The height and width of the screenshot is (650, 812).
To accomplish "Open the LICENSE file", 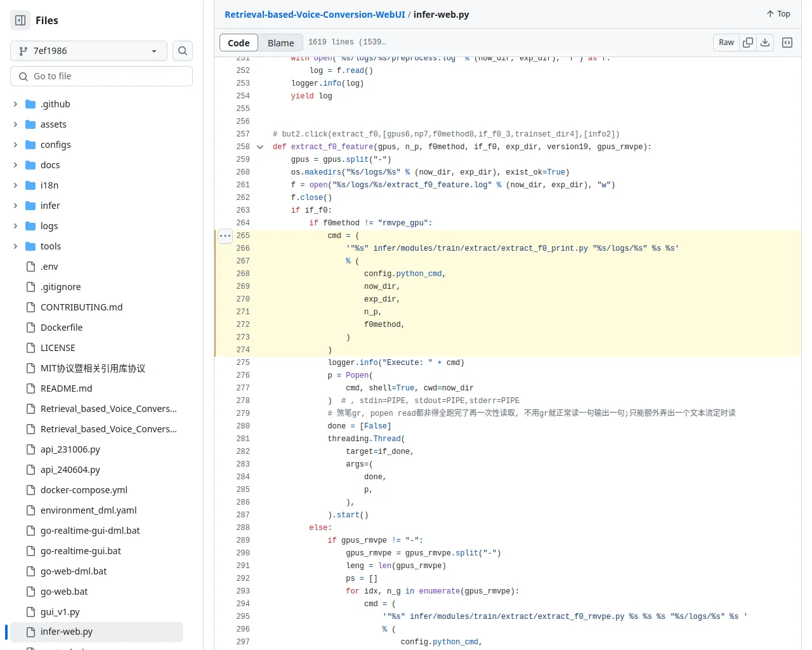I will 58,348.
